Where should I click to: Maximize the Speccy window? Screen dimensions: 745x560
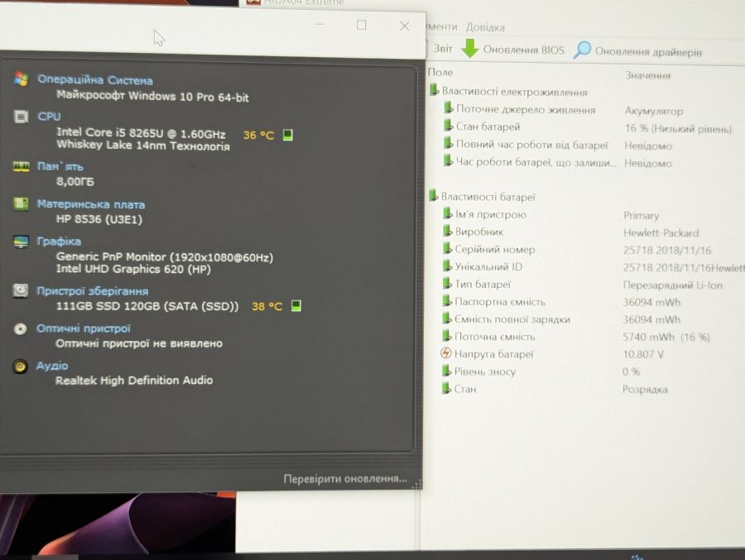pyautogui.click(x=362, y=25)
